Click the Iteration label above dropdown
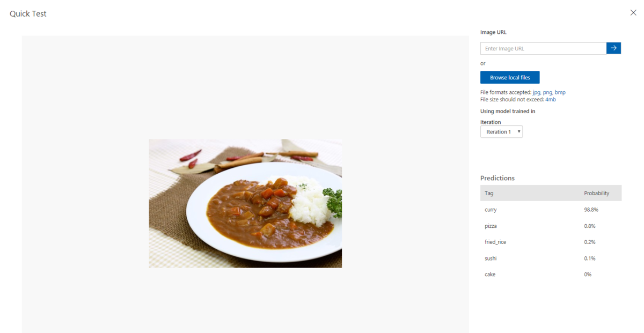The image size is (644, 333). point(491,122)
